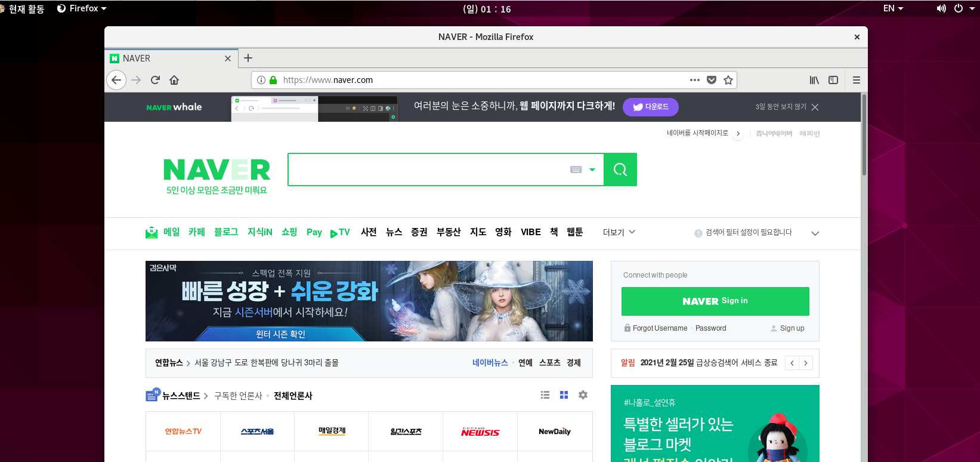Screen dimensions: 980x462
Task: Click Forgot Username link
Action: tap(660, 328)
